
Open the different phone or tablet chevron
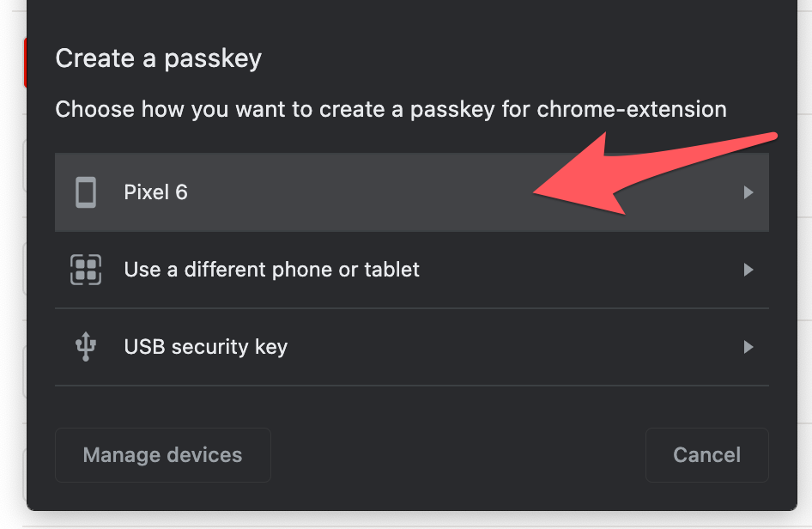[x=748, y=270]
